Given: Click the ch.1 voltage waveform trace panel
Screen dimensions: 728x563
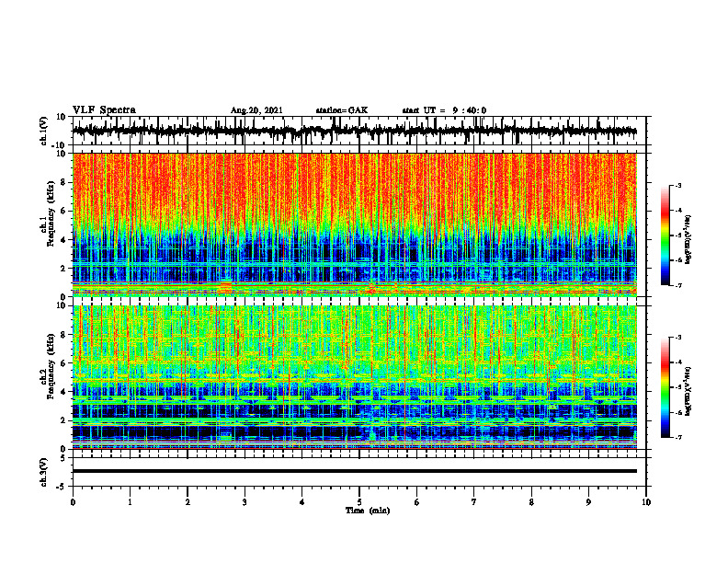Looking at the screenshot, I should tap(359, 131).
